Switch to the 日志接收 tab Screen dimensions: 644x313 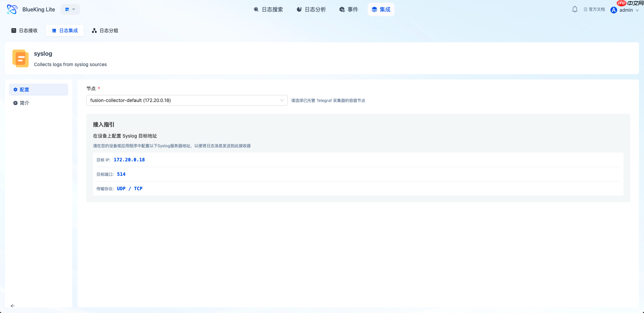25,30
